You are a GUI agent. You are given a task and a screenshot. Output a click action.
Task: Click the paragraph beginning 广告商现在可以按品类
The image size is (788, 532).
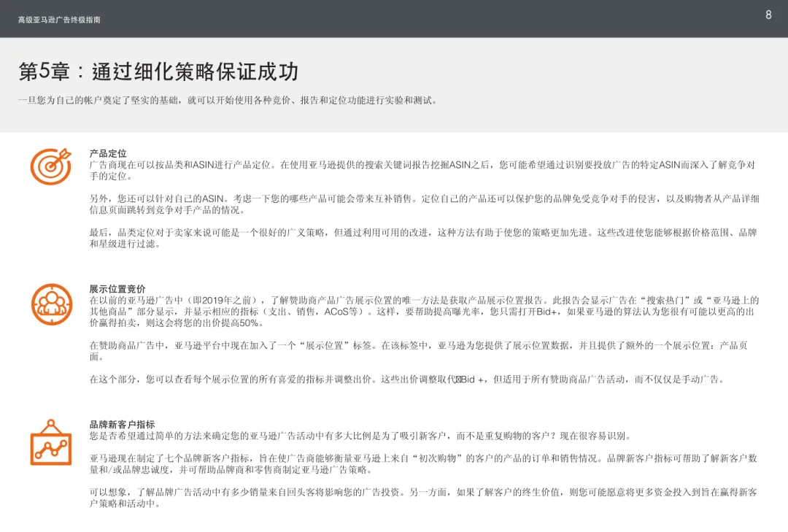click(422, 171)
